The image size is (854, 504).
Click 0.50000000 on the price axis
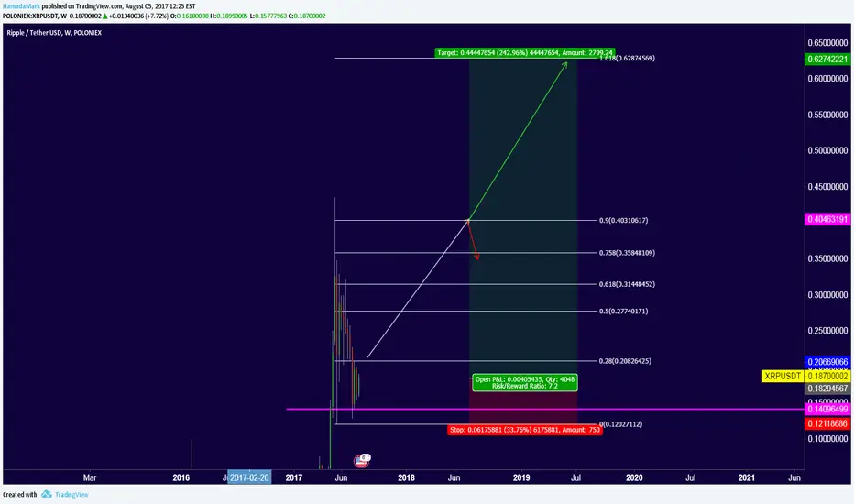[x=827, y=150]
